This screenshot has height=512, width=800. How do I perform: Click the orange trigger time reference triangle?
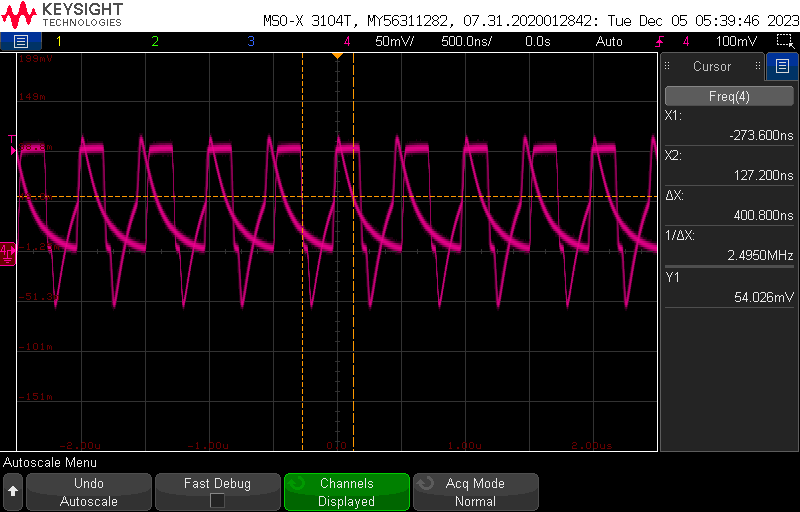(337, 55)
